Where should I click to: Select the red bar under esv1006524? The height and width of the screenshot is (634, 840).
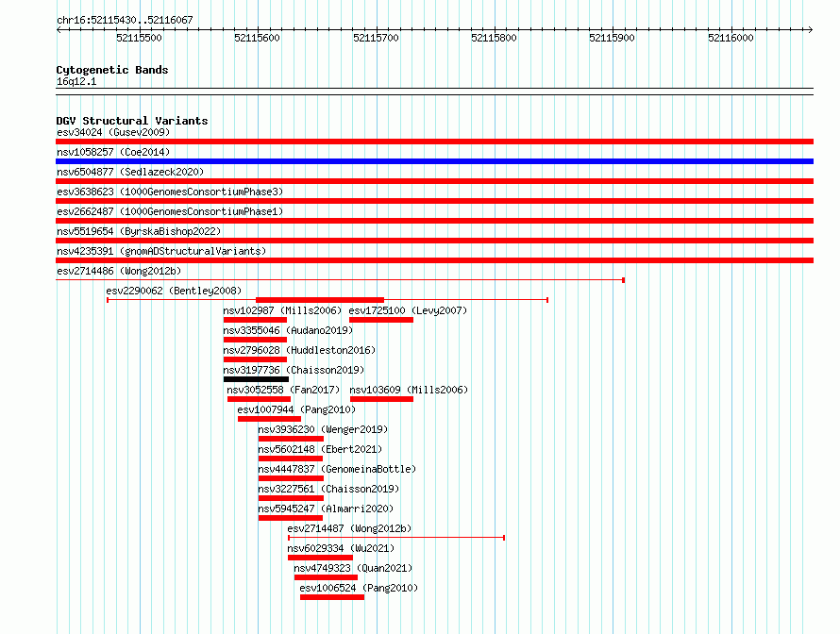332,597
